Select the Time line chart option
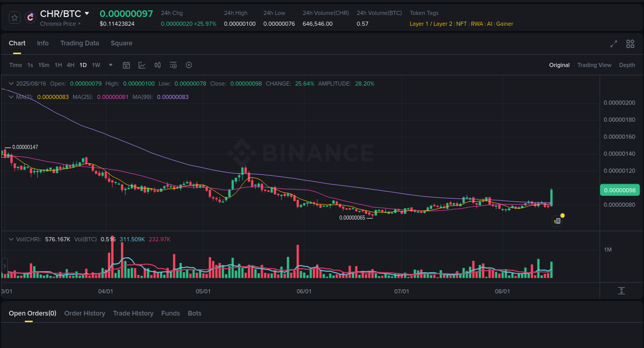This screenshot has height=348, width=644. pos(15,65)
